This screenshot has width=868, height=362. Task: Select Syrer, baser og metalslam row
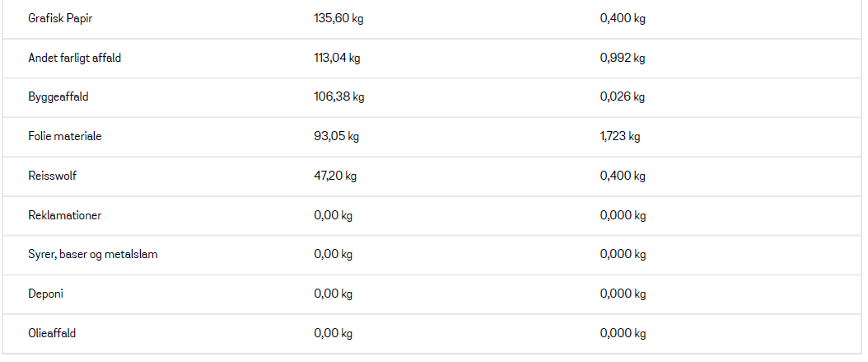pos(432,255)
